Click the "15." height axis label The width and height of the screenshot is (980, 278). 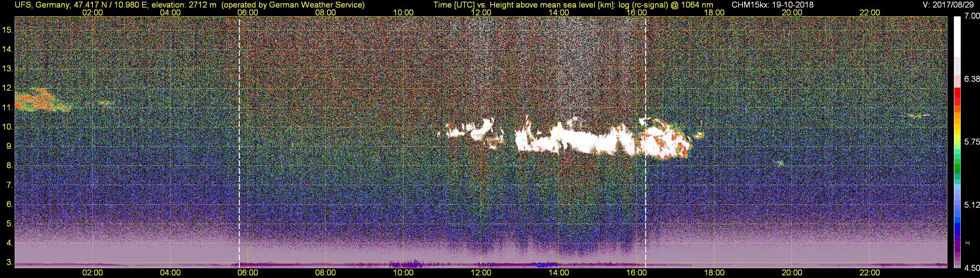pos(8,30)
